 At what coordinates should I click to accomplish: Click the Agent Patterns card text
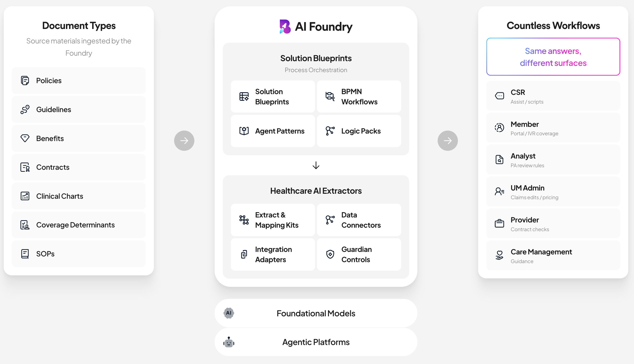[280, 131]
